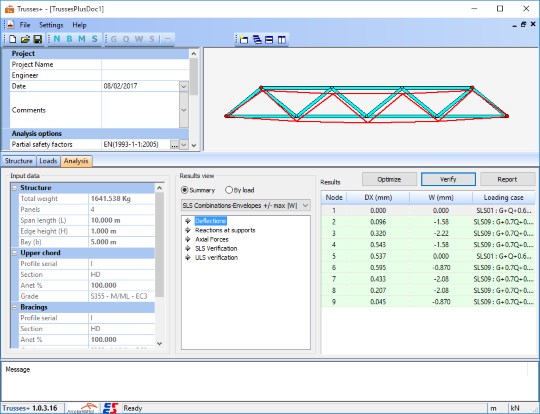Minimize the inner document window
Image resolution: width=540 pixels, height=414 pixels.
tap(515, 25)
